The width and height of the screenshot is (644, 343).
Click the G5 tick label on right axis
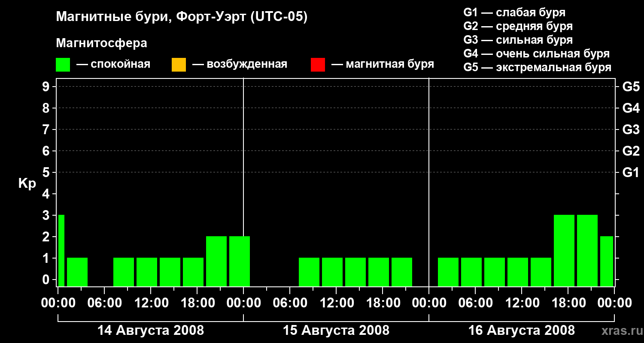point(631,87)
